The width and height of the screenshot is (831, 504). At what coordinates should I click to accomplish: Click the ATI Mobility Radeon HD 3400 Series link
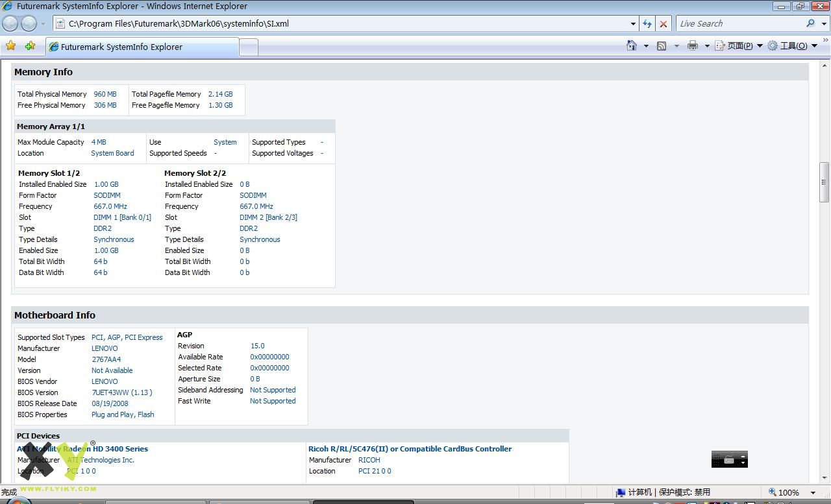point(82,449)
